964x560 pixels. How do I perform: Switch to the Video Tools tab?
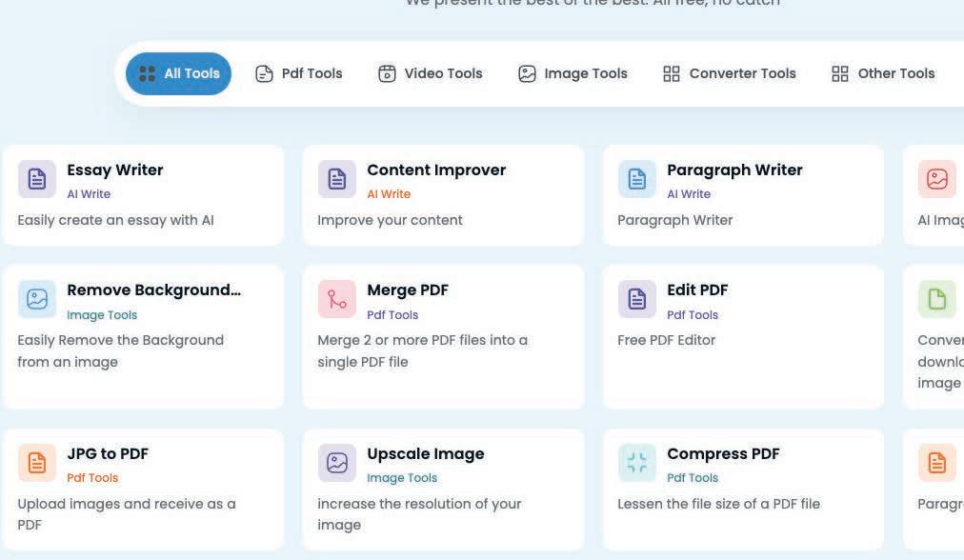click(x=431, y=73)
